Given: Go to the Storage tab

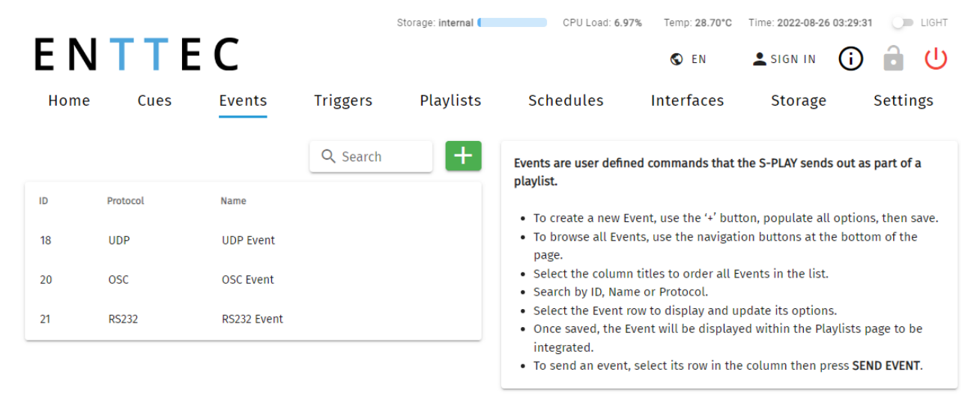Looking at the screenshot, I should pos(799,100).
